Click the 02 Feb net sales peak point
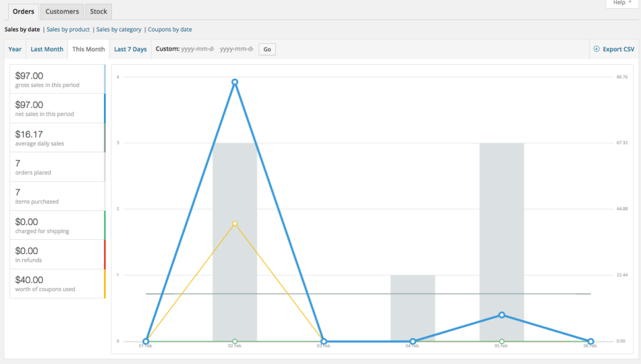 [235, 82]
